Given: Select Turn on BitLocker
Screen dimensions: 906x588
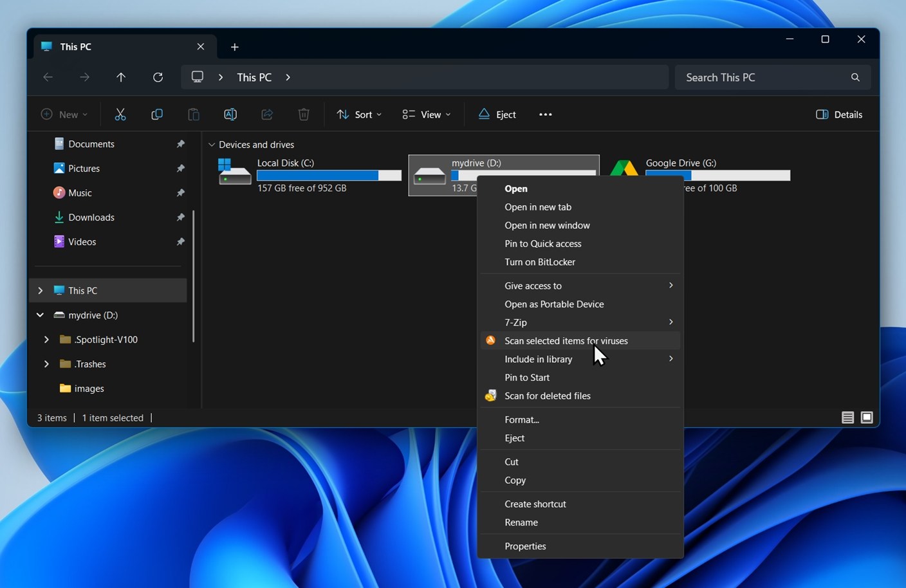Looking at the screenshot, I should pos(580,262).
